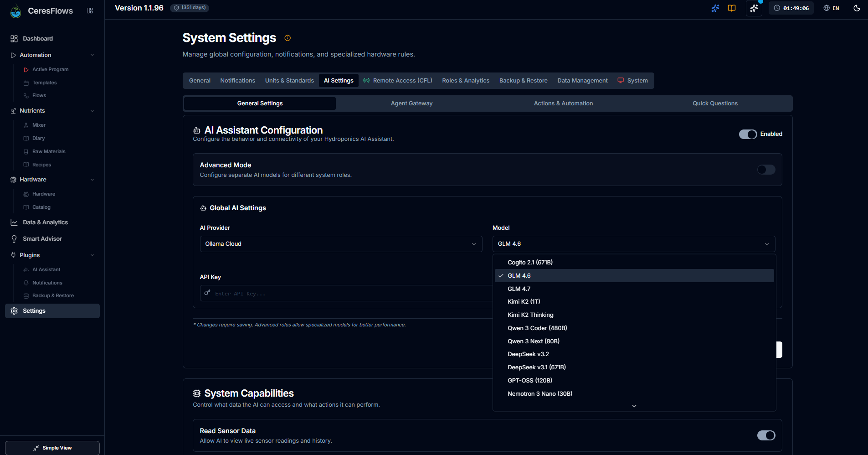
Task: Open Notifications plugin in sidebar
Action: click(x=47, y=283)
